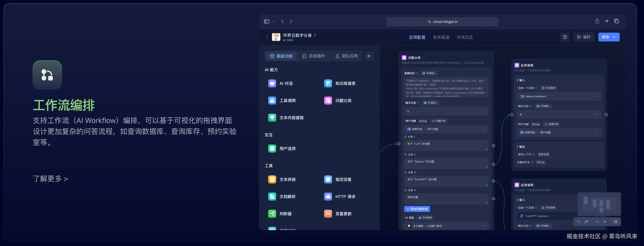Switch to the 系统插件 tab

[x=314, y=56]
